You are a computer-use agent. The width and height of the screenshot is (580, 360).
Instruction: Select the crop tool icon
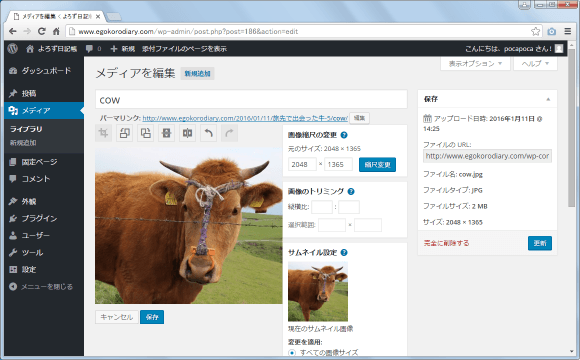104,133
